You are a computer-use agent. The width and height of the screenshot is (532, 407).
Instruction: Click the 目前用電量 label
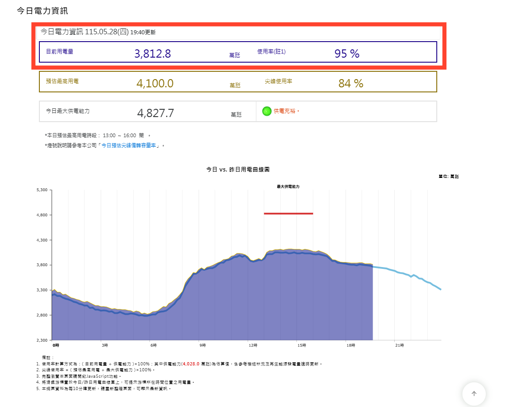(x=60, y=52)
